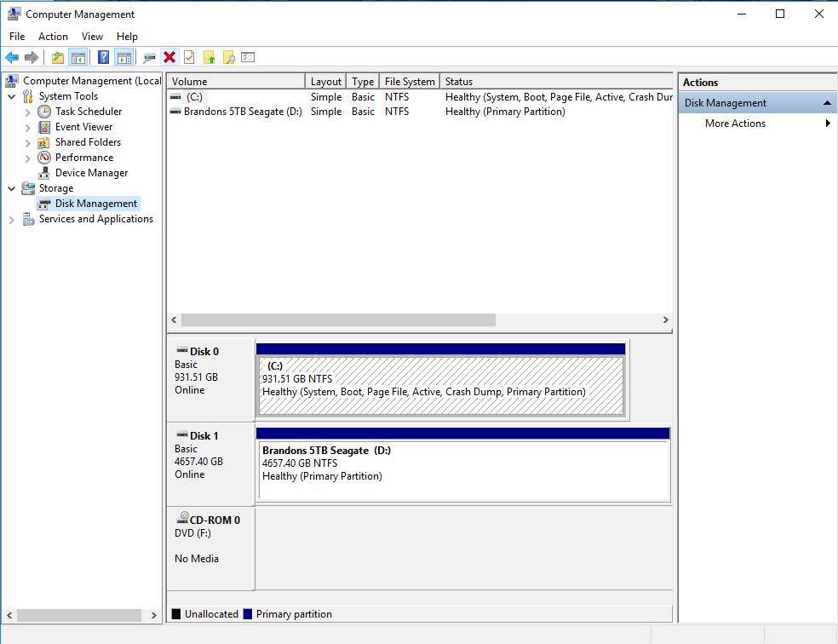Toggle the Show/Hide Action Pane toolbar icon
This screenshot has height=644, width=838.
point(123,57)
